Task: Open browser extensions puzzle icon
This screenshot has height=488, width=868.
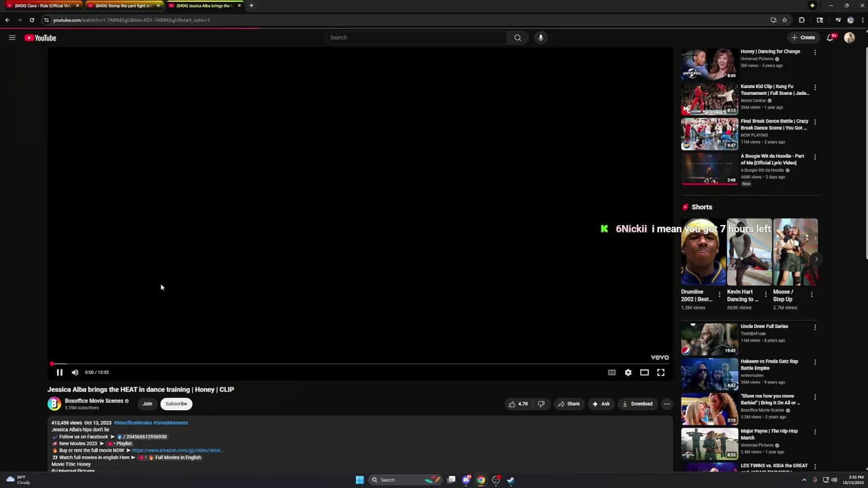Action: (802, 20)
